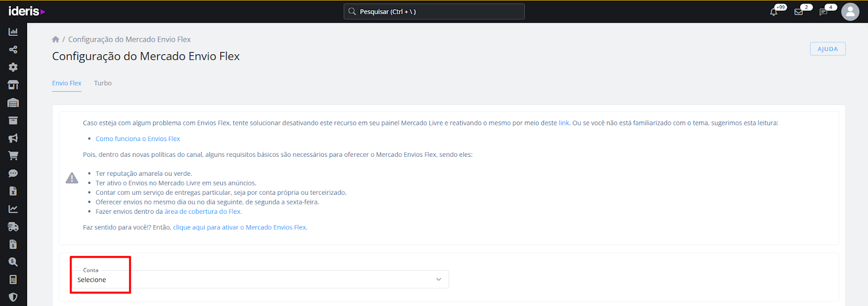The height and width of the screenshot is (306, 868).
Task: Click 'clique aqui para ativar o Mercado Envios Flex'
Action: pos(240,227)
